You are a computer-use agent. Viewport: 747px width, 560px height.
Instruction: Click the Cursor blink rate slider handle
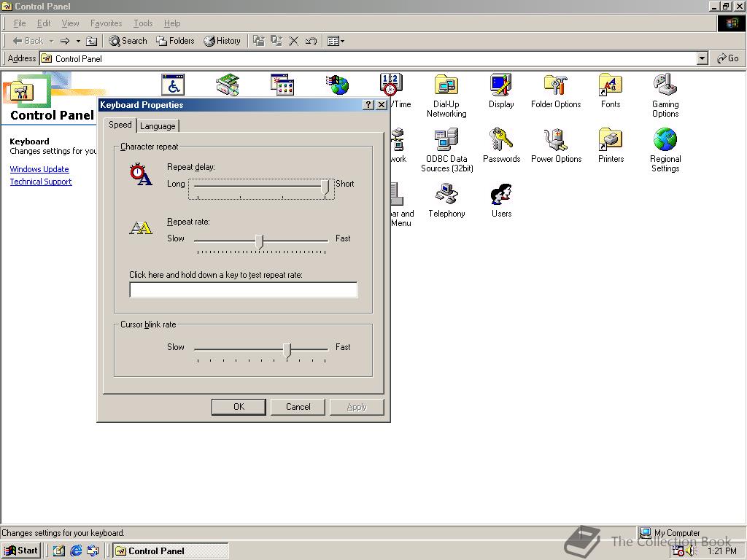287,351
